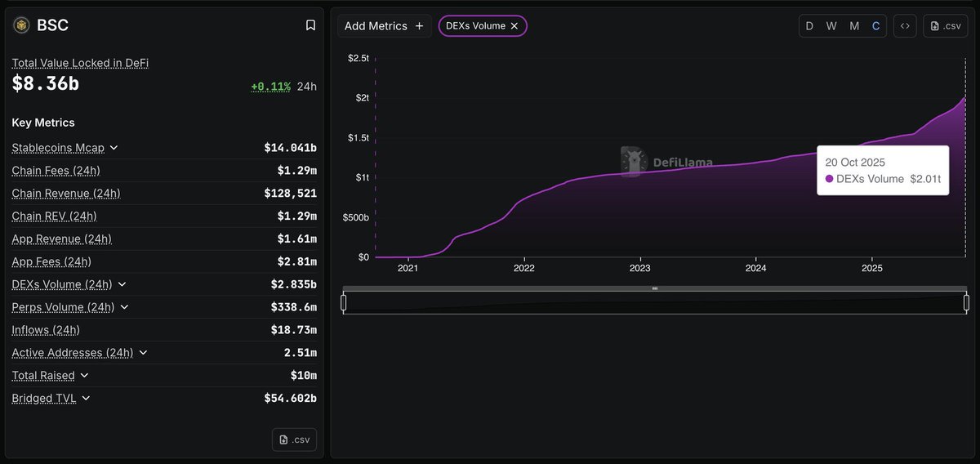The image size is (980, 464).
Task: Grab left handle of chart range slider
Action: pos(344,303)
